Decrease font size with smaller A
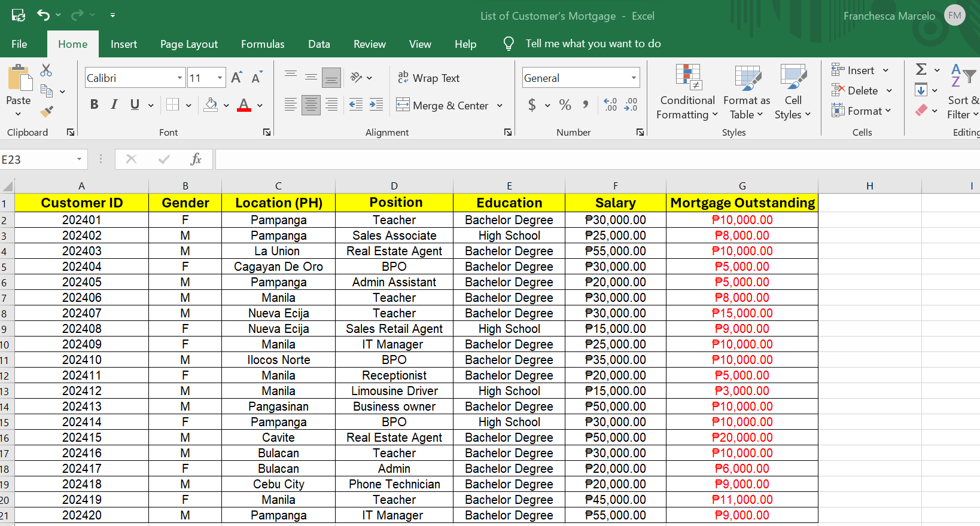 point(257,78)
